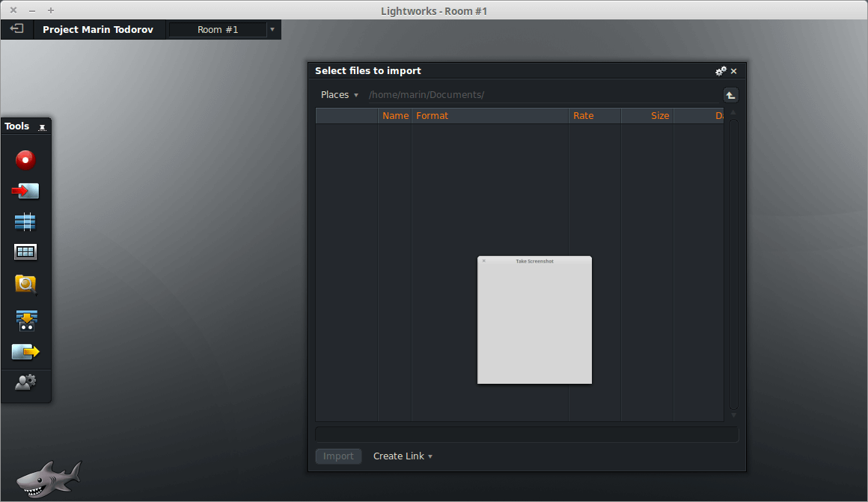Click the filename field above the Import button
Screen dimensions: 868x502
coord(526,434)
